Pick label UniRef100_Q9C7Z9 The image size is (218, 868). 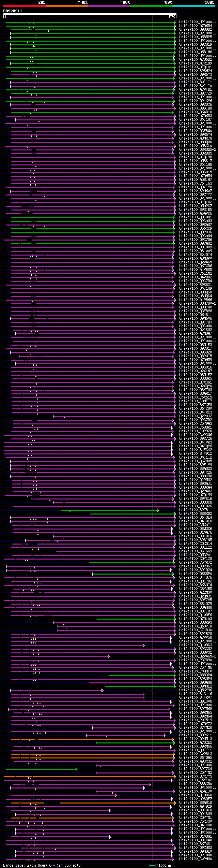click(x=196, y=93)
